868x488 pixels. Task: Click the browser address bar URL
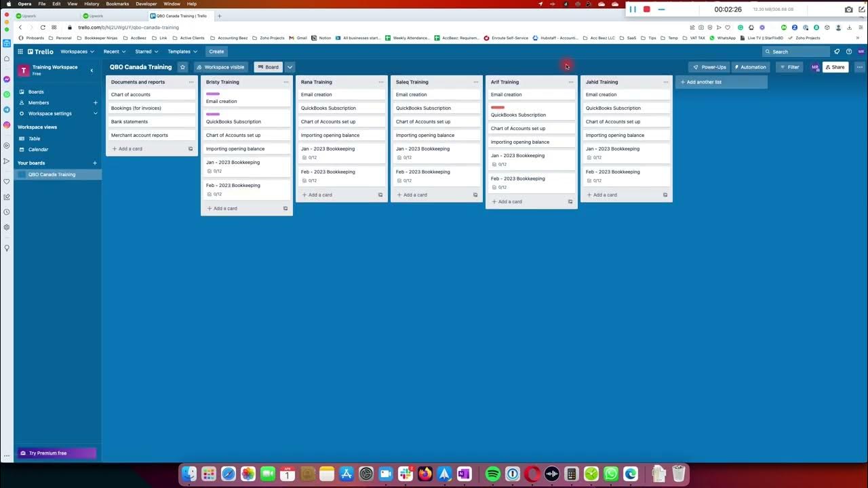pyautogui.click(x=129, y=27)
